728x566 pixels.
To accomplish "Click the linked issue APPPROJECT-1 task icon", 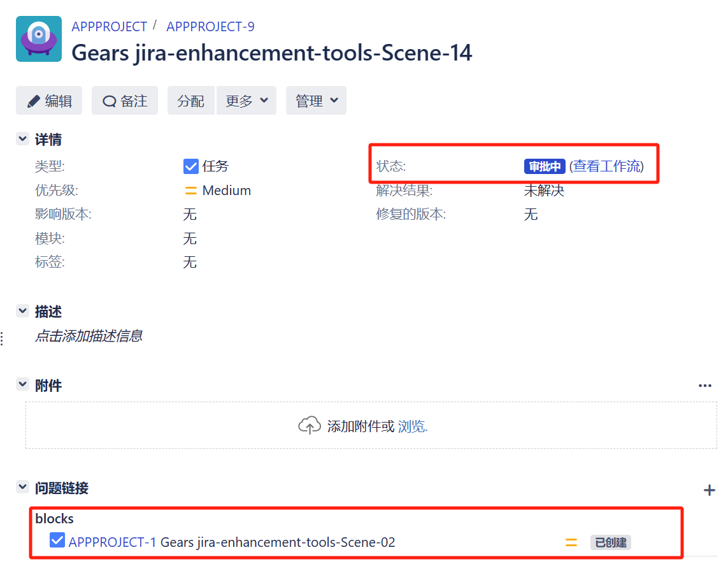I will click(57, 541).
